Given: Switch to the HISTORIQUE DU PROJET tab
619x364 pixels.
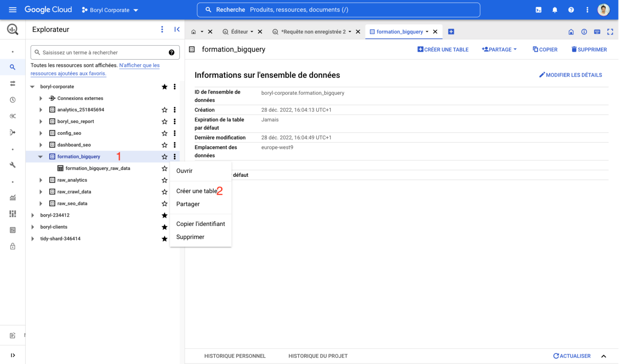Looking at the screenshot, I should coord(318,356).
